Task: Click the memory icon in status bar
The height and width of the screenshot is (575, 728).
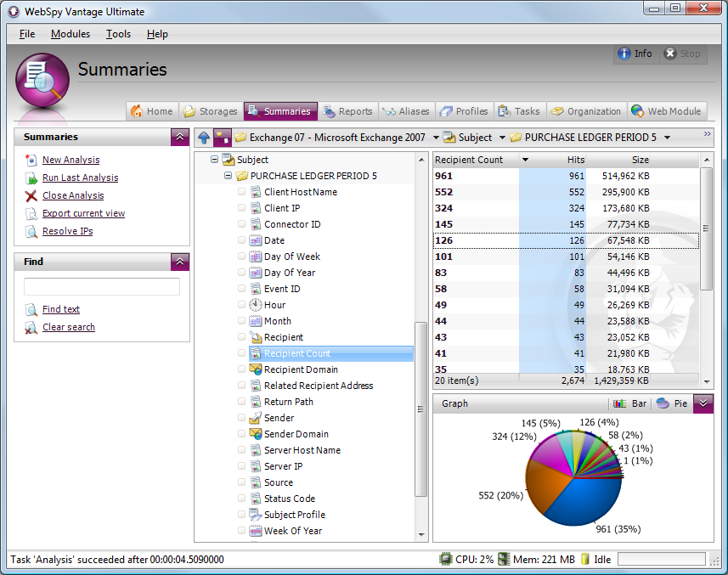Action: pos(504,559)
